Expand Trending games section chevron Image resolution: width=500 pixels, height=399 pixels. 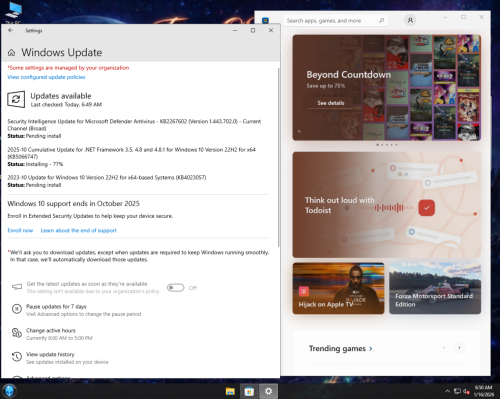[371, 349]
